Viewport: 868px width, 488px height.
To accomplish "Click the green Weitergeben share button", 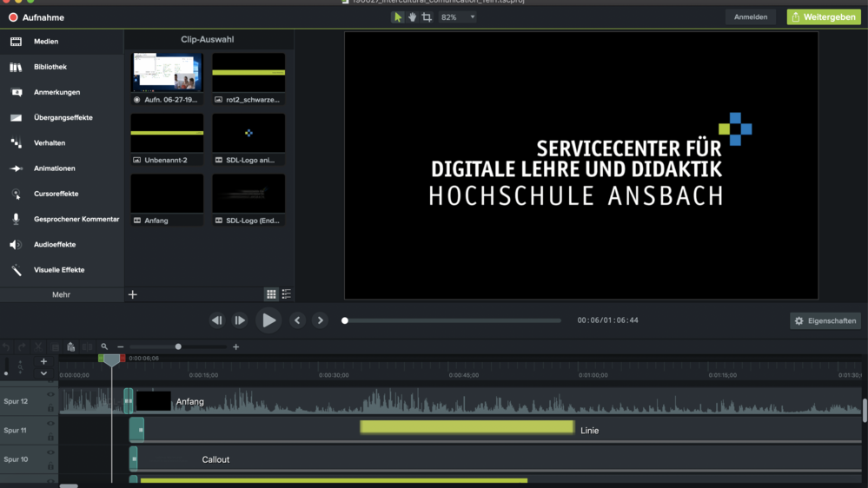I will point(824,17).
